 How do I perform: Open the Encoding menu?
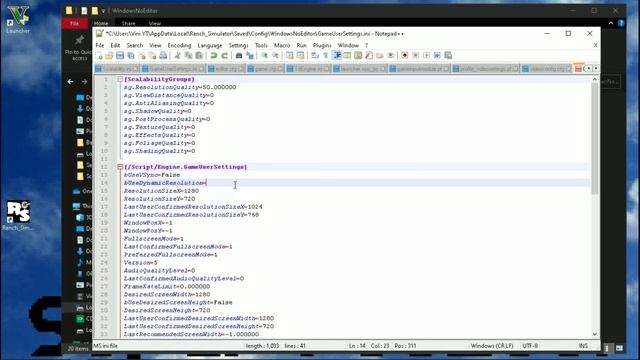coord(179,45)
